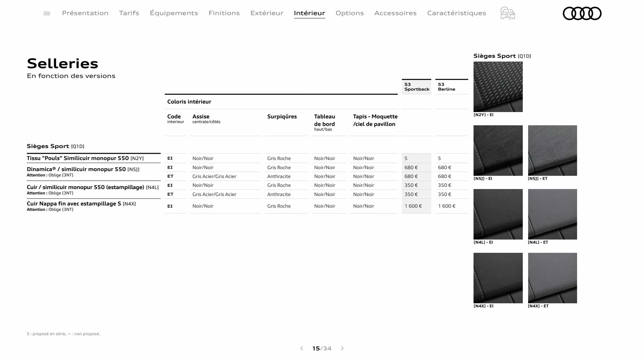Open the Extérieur tab
This screenshot has height=362, width=644.
coord(267,13)
